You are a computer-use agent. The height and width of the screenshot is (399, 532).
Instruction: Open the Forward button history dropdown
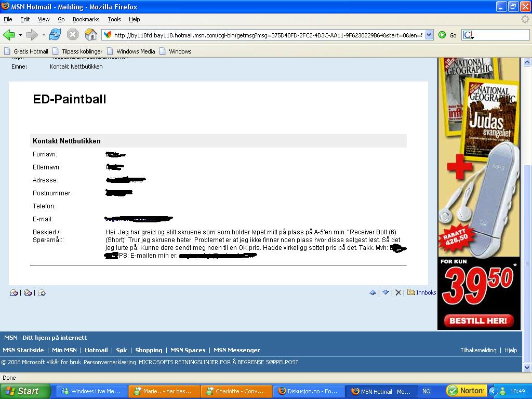(44, 35)
